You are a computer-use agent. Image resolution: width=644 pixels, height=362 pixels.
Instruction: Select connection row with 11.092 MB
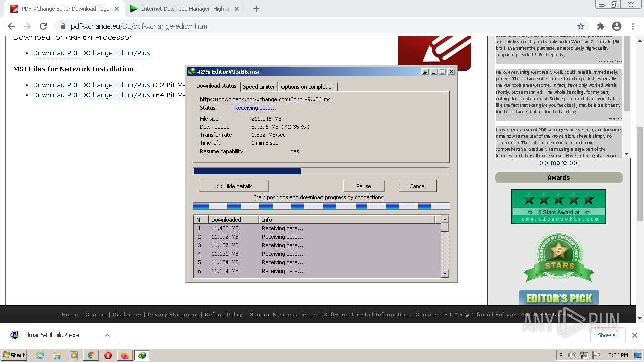[317, 237]
